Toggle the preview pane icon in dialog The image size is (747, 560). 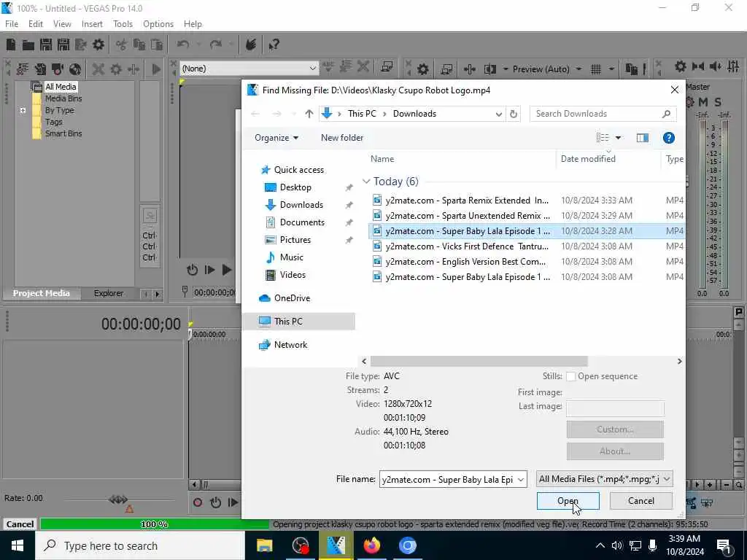[x=642, y=138]
